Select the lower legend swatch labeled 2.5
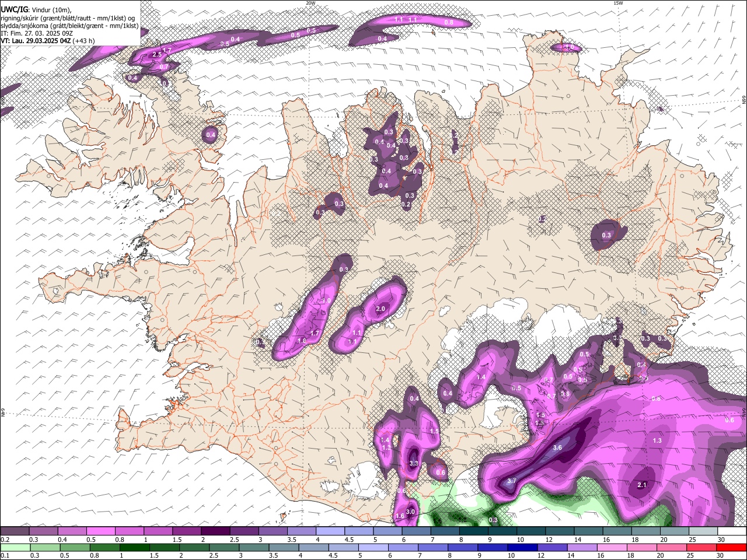747x560 pixels. coord(224,547)
